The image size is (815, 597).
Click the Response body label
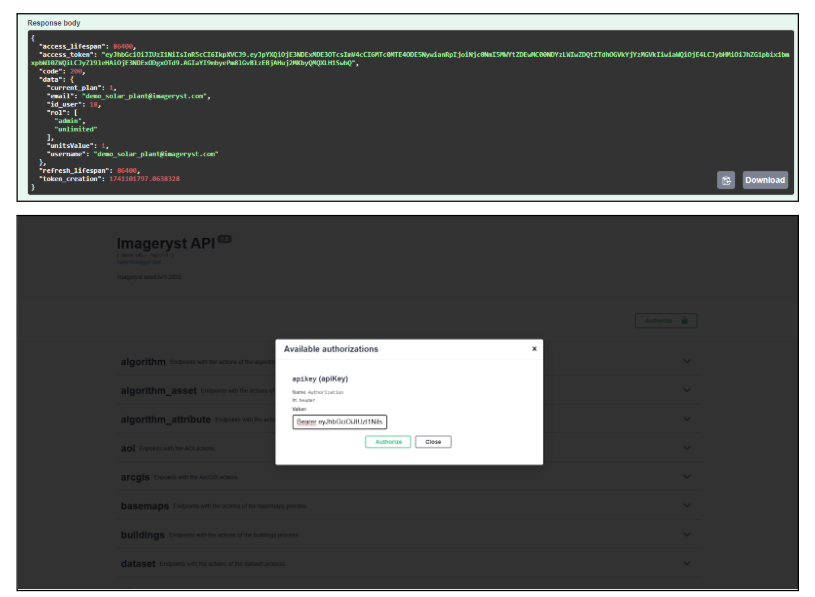click(54, 23)
